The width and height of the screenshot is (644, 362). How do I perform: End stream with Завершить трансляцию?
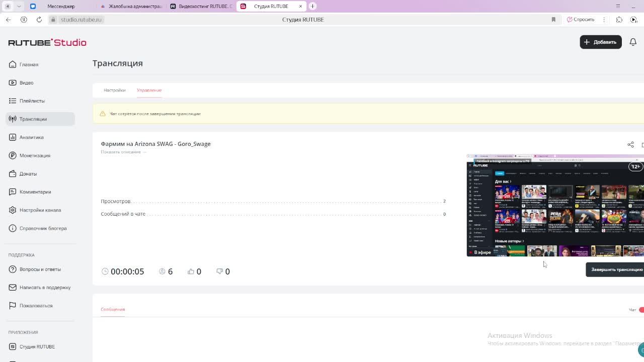(615, 269)
